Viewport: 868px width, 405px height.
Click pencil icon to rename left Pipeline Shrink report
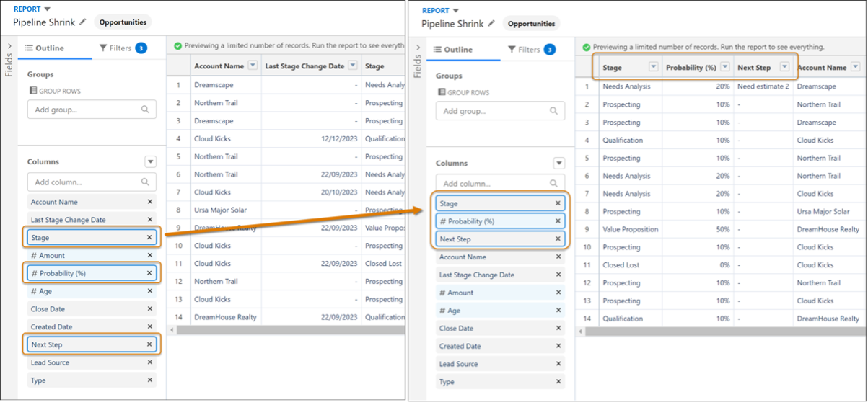83,22
